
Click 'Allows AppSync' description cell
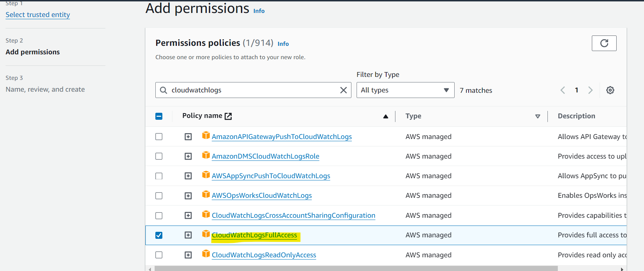click(x=592, y=176)
